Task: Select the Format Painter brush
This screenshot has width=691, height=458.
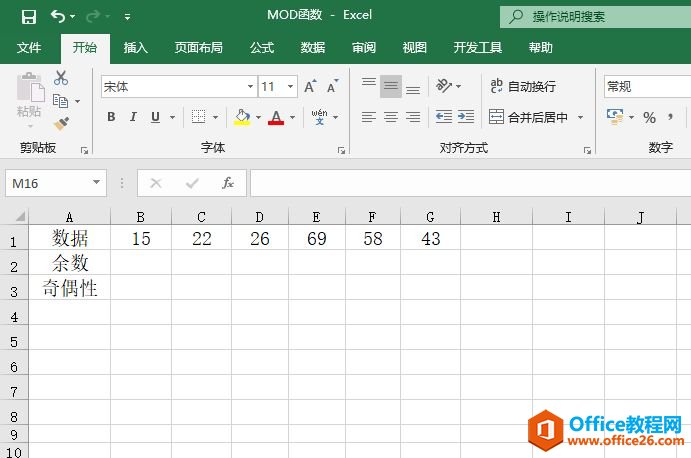Action: pyautogui.click(x=61, y=123)
